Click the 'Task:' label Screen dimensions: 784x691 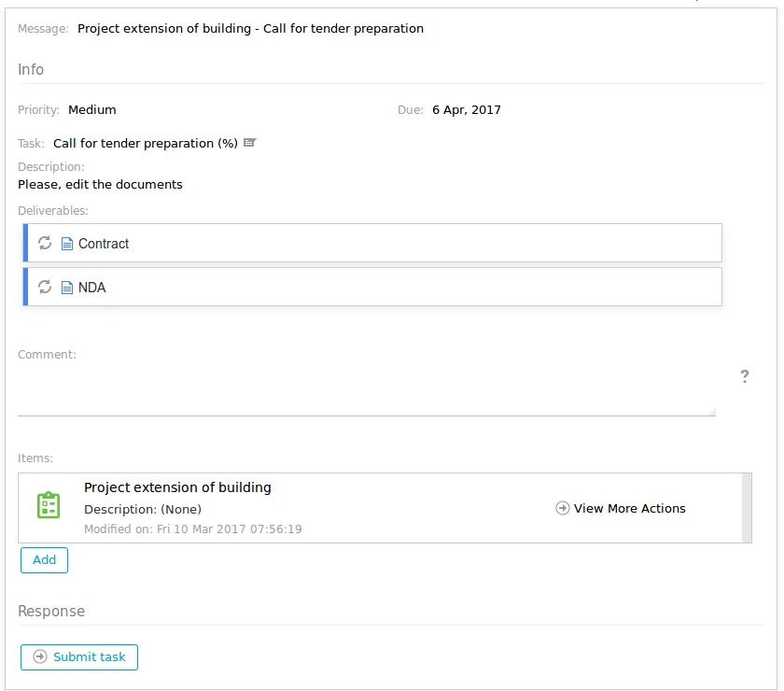point(31,144)
